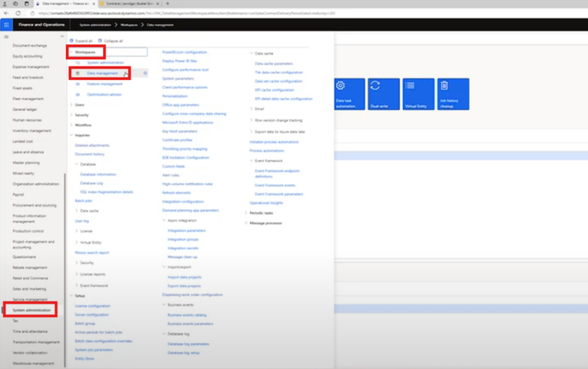
Task: Open the app launcher waffle icon
Action: click(6, 25)
